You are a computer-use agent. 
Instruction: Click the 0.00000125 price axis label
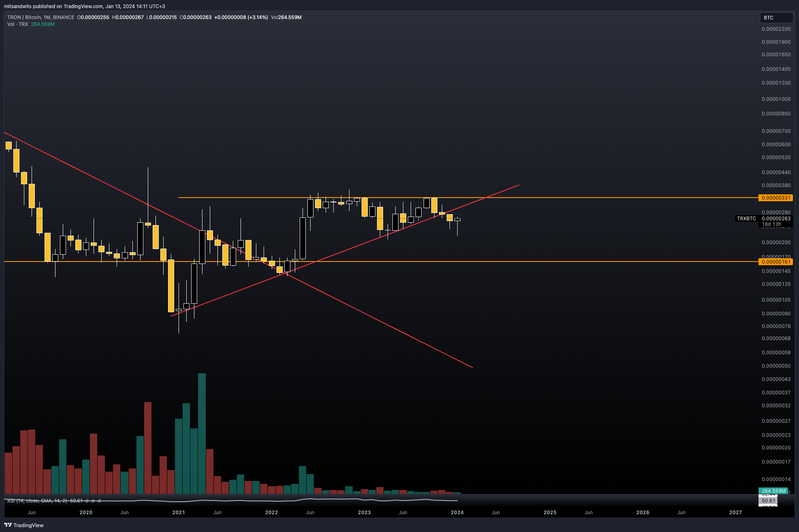click(x=776, y=284)
